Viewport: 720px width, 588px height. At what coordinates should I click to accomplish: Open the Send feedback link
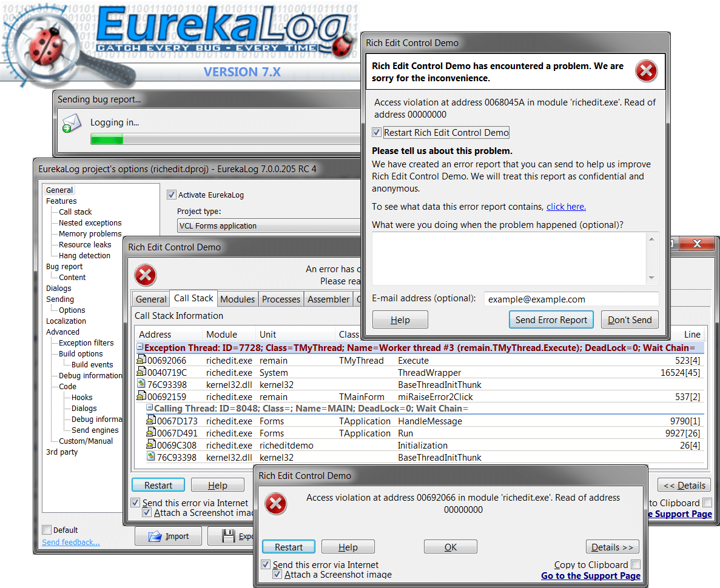(71, 542)
